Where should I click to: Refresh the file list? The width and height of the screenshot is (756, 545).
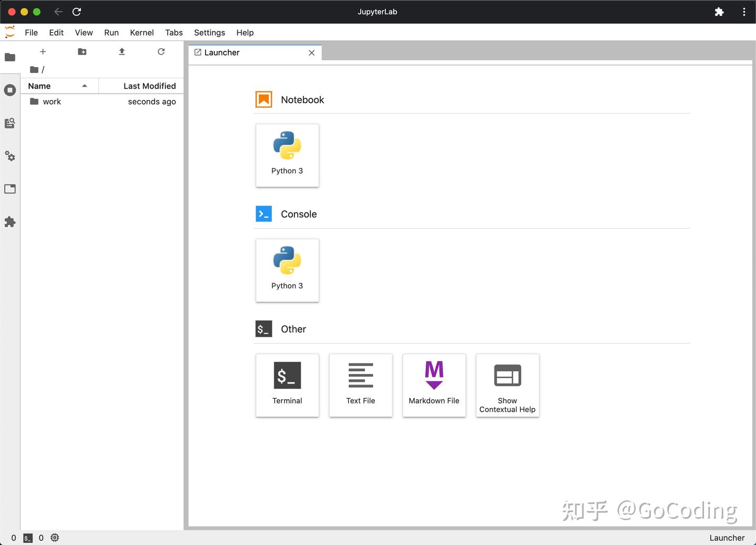(161, 51)
